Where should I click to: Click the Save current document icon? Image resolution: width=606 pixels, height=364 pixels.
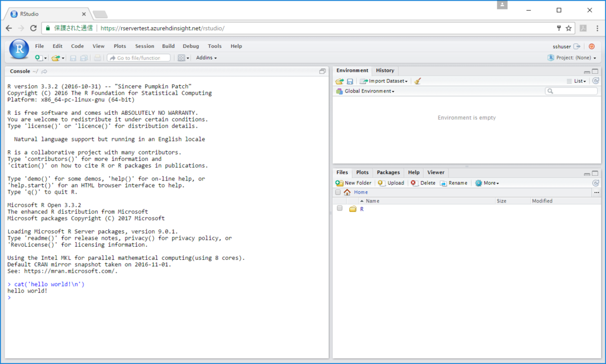click(x=73, y=58)
